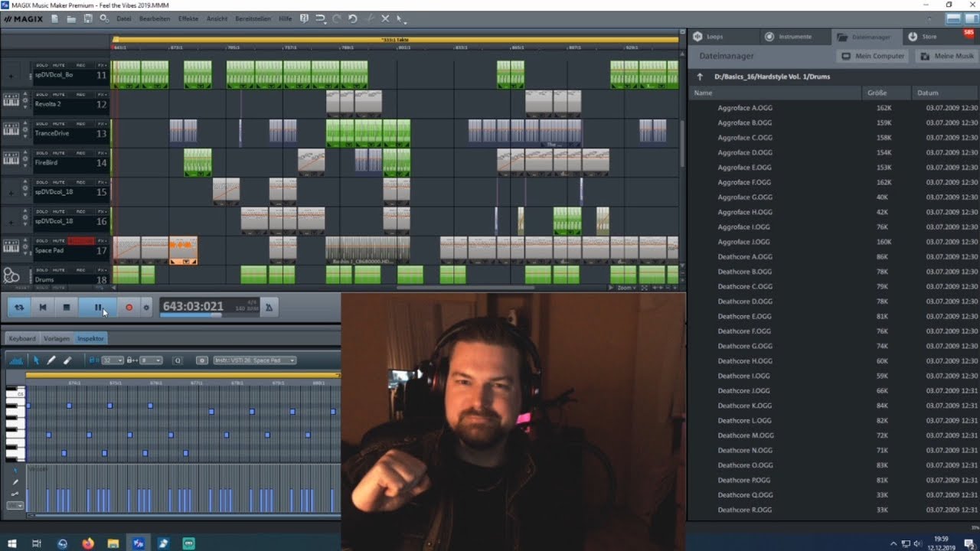Screen dimensions: 980x551
Task: Jump to the project start
Action: point(43,307)
